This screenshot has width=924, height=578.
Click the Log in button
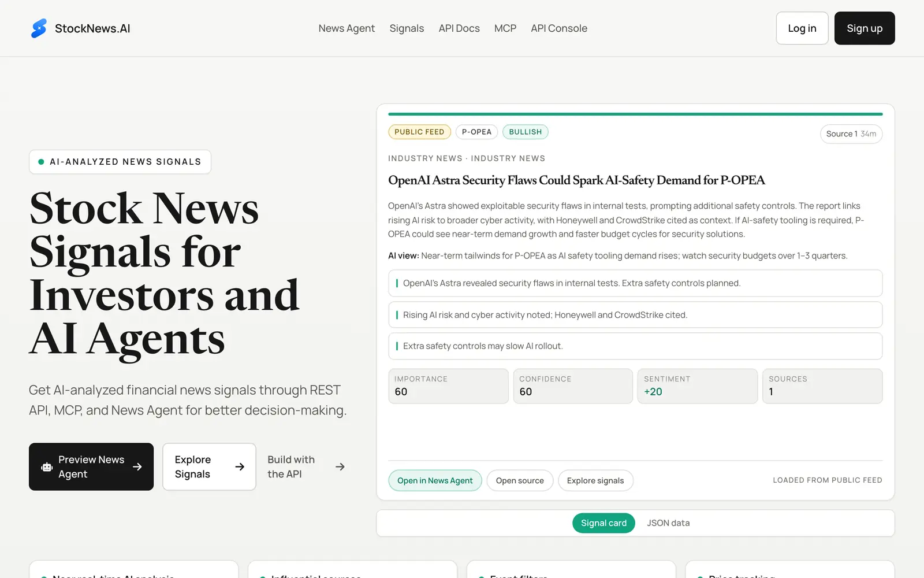click(x=802, y=28)
